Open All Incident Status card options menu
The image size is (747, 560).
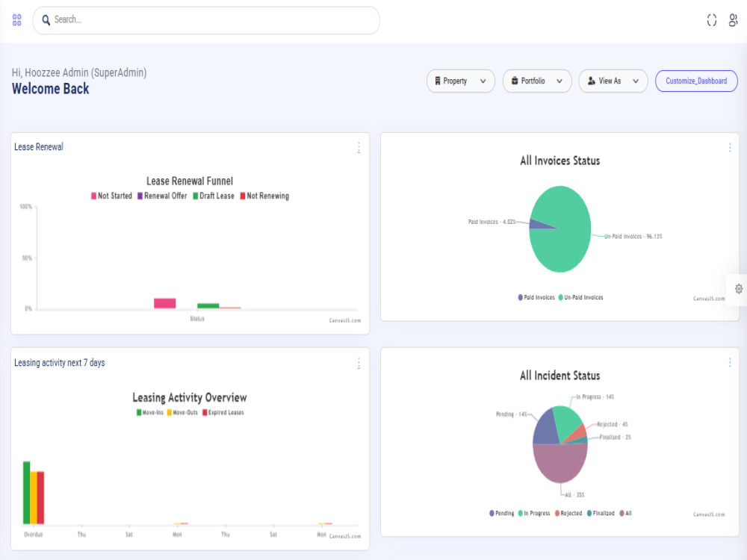click(x=730, y=363)
